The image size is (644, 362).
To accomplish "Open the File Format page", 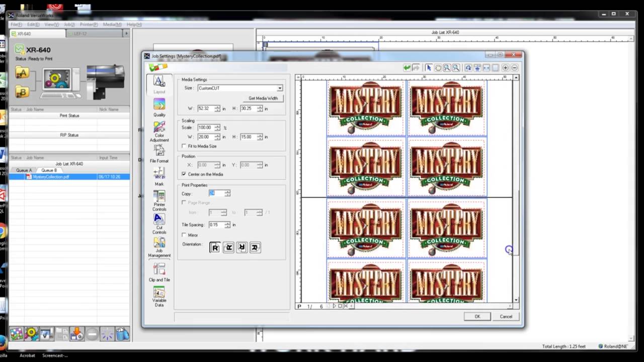I will pos(159,154).
